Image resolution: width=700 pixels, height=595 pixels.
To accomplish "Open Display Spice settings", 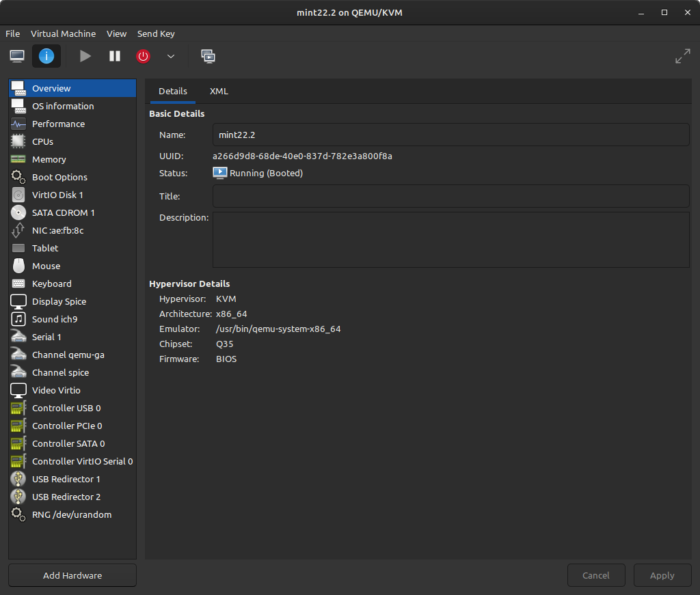I will [72, 301].
